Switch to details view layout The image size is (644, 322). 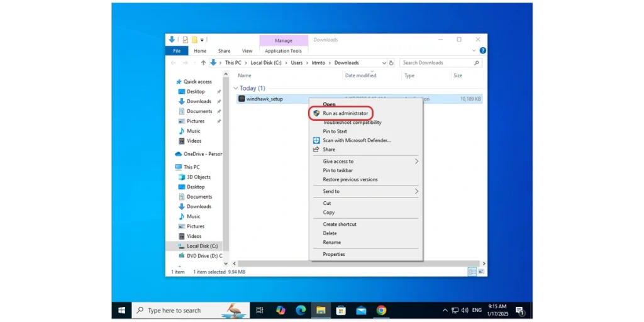point(472,272)
